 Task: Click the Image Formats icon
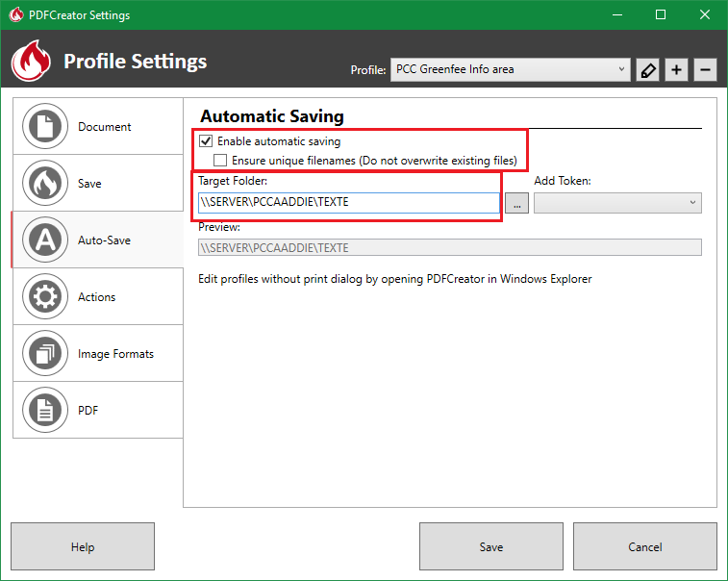[x=42, y=354]
